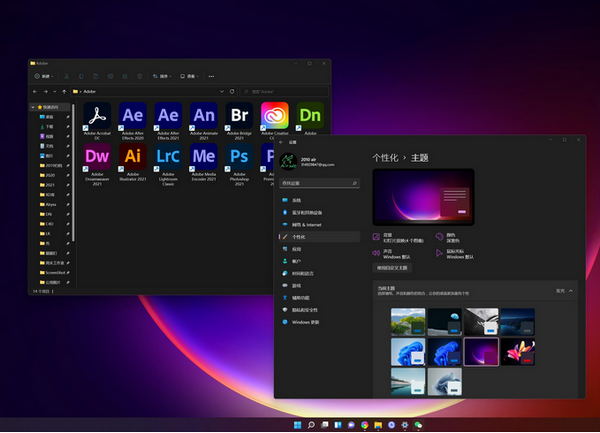Expand the 排序 (sort) dropdown in Explorer toolbar
The image size is (600, 433).
tap(162, 75)
